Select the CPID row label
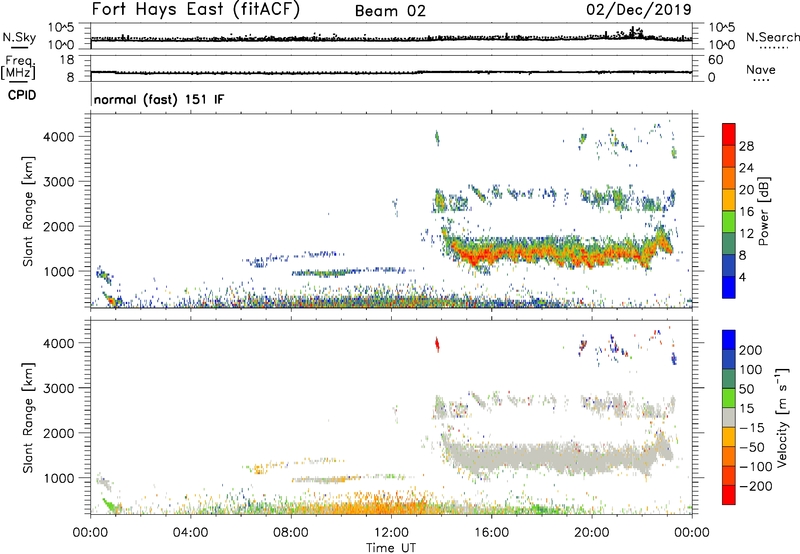This screenshot has width=800, height=554. pyautogui.click(x=22, y=95)
